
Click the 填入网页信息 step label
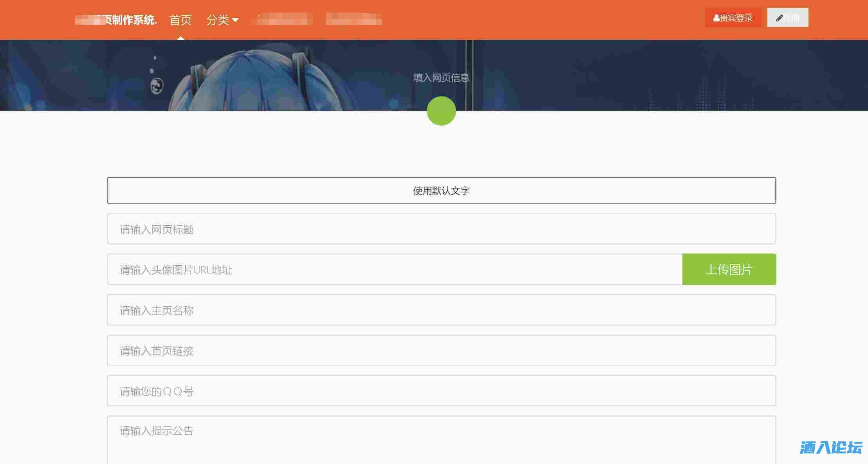(x=441, y=78)
